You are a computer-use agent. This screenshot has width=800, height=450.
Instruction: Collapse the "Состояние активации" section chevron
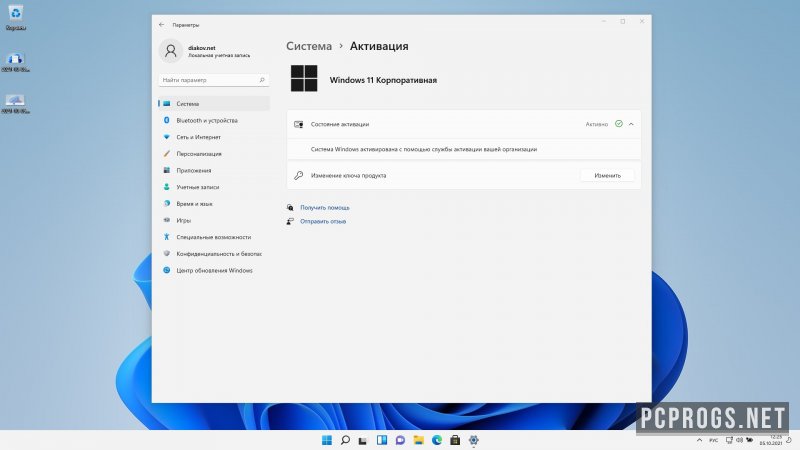631,124
